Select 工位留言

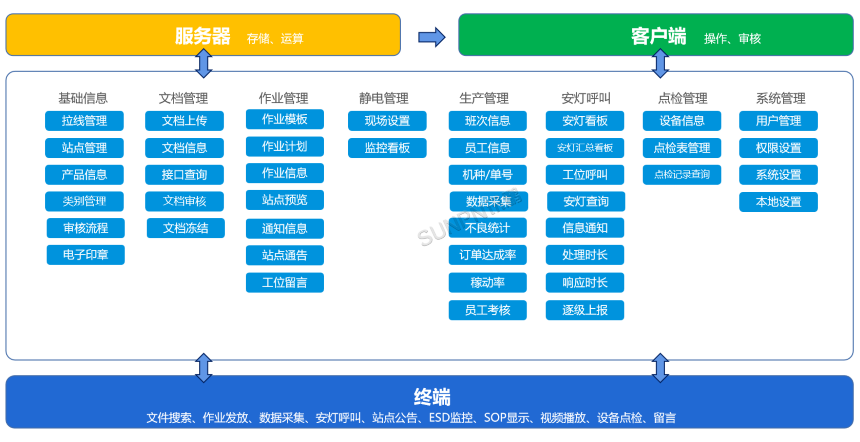pyautogui.click(x=285, y=283)
